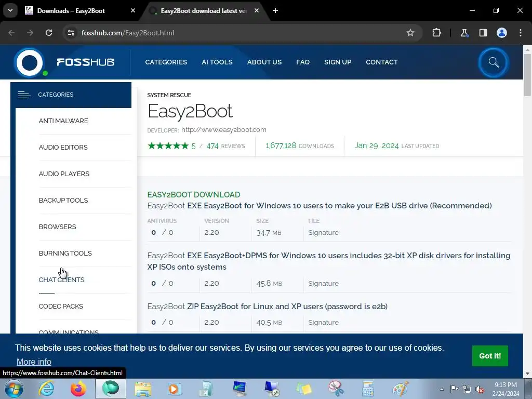Screen dimensions: 532x399
Task: Launch Firefox from the taskbar
Action: pos(78,389)
